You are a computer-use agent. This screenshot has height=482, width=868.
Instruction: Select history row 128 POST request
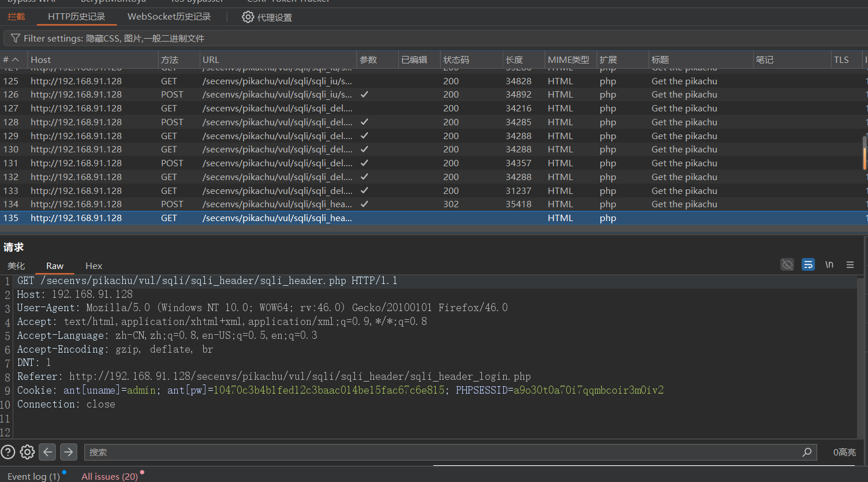pyautogui.click(x=431, y=122)
